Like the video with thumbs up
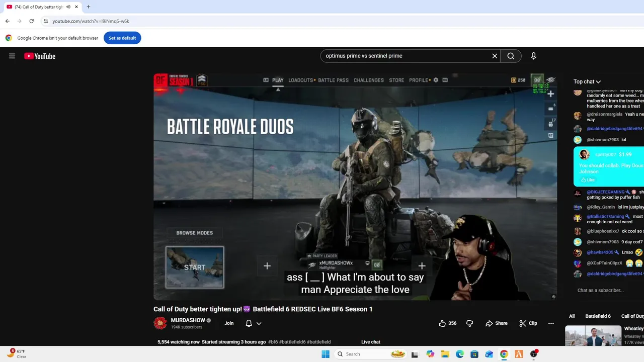 pyautogui.click(x=448, y=323)
